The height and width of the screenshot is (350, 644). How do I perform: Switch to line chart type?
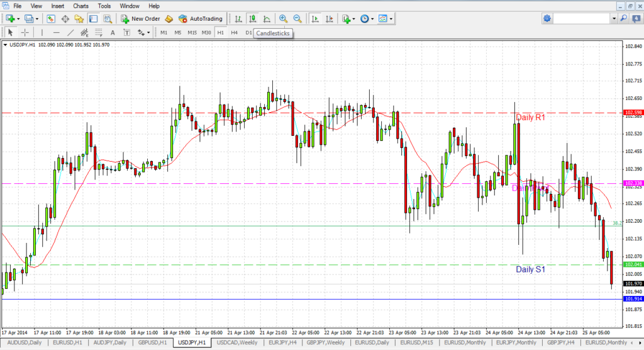pyautogui.click(x=267, y=18)
